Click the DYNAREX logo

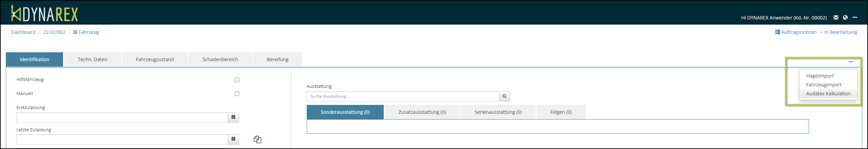tap(45, 14)
